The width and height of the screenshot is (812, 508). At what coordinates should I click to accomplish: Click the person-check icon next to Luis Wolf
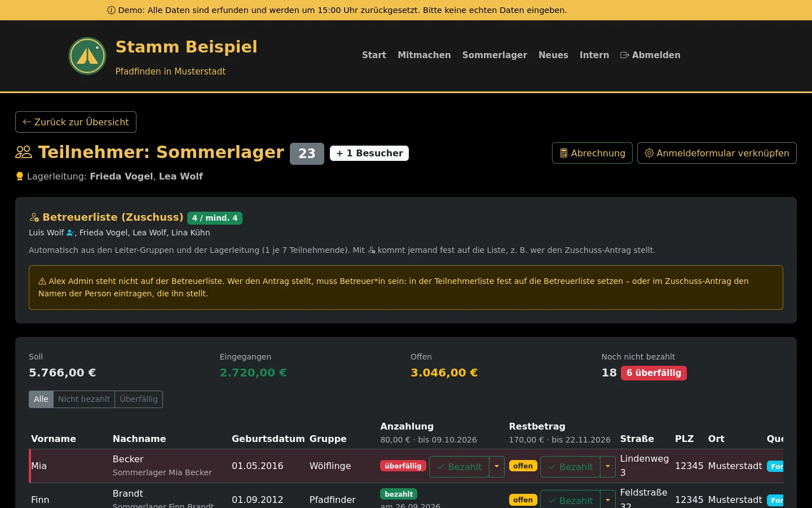(x=70, y=233)
